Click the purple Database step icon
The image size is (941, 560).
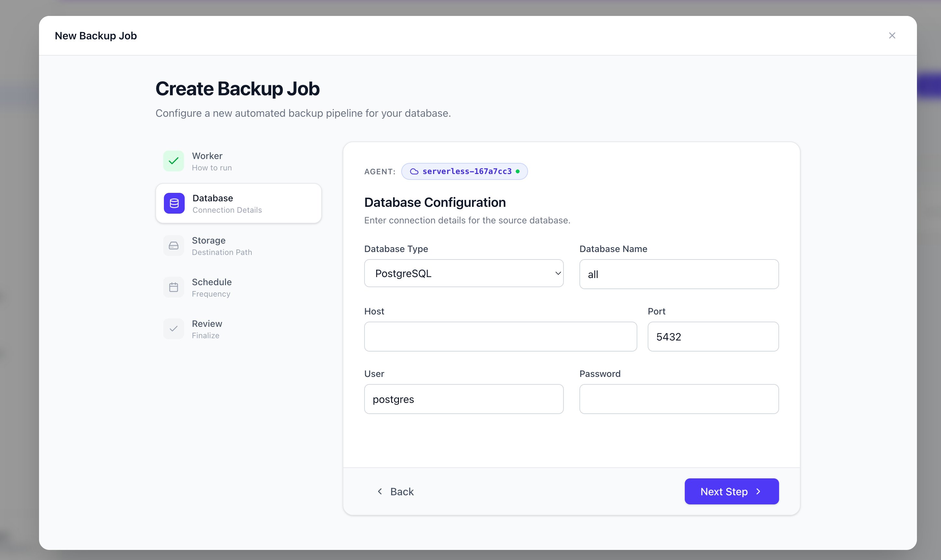(x=174, y=203)
